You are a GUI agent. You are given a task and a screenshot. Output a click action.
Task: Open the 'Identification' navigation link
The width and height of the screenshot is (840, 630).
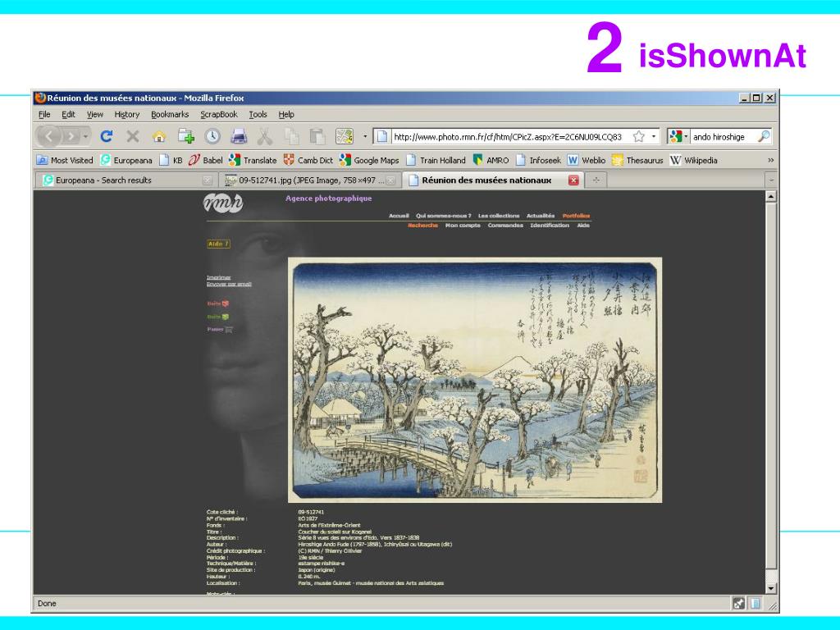(550, 226)
